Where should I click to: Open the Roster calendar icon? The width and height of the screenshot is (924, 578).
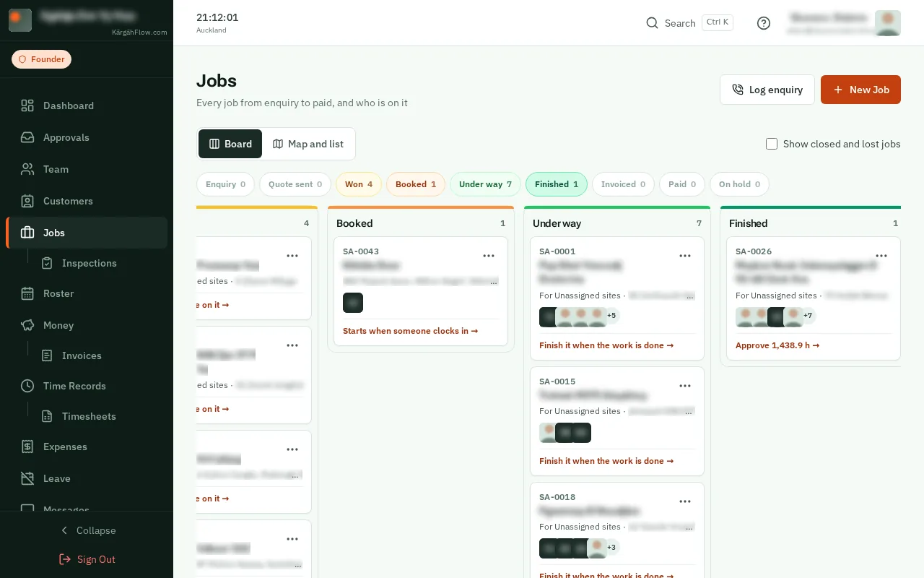[x=27, y=293]
